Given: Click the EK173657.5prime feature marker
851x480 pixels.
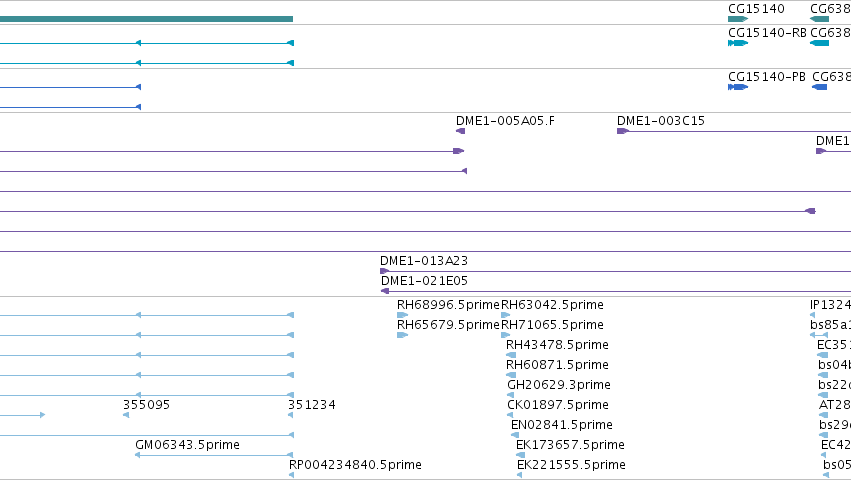Looking at the screenshot, I should (520, 455).
